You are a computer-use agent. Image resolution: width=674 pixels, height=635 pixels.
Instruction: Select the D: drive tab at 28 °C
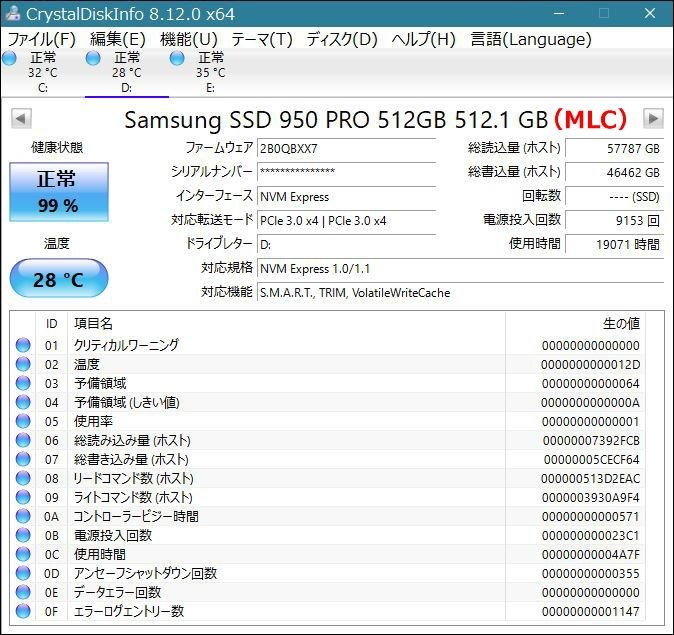pyautogui.click(x=127, y=72)
